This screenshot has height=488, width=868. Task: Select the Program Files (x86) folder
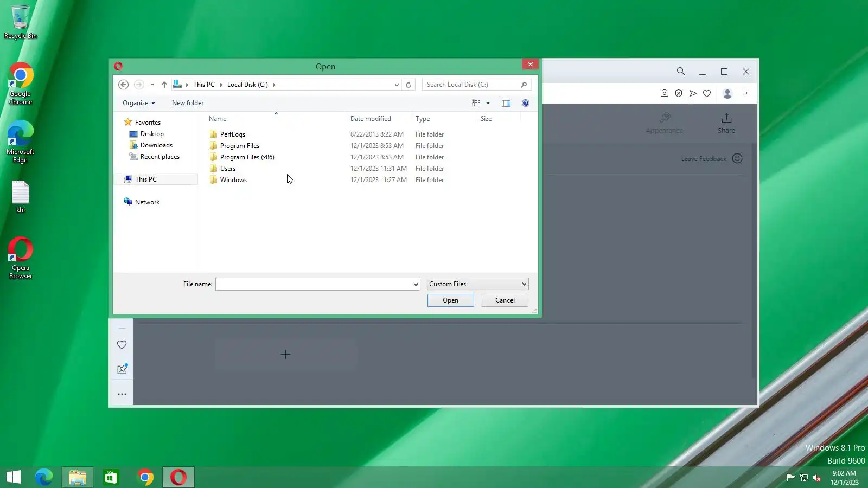click(x=247, y=157)
